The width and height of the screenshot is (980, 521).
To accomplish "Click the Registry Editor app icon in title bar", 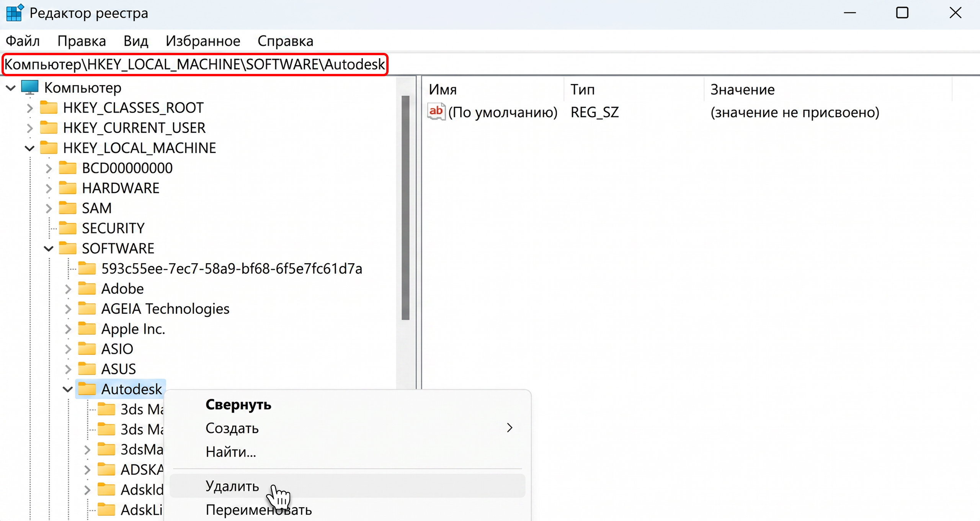I will (x=15, y=13).
